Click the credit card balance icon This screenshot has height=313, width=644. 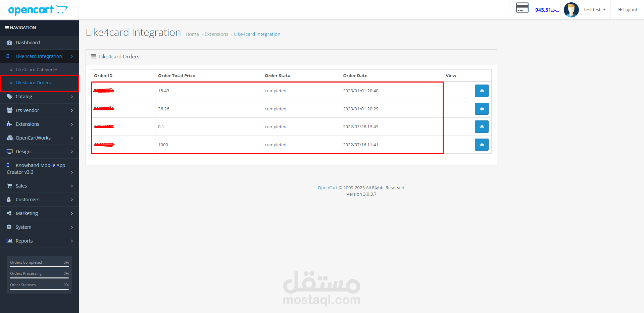(x=522, y=8)
